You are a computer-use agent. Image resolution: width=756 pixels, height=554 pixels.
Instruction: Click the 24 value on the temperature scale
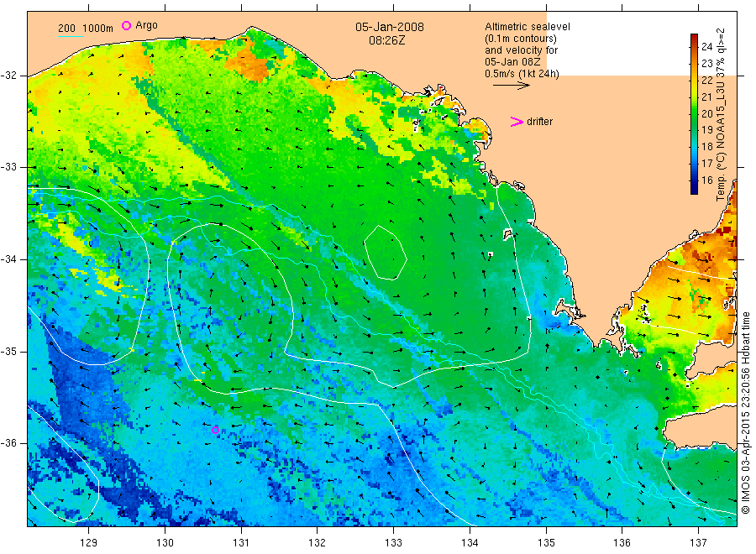click(x=706, y=47)
